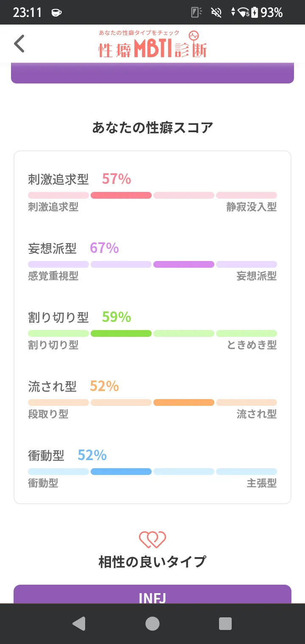Tap the purple banner below header

pyautogui.click(x=152, y=73)
